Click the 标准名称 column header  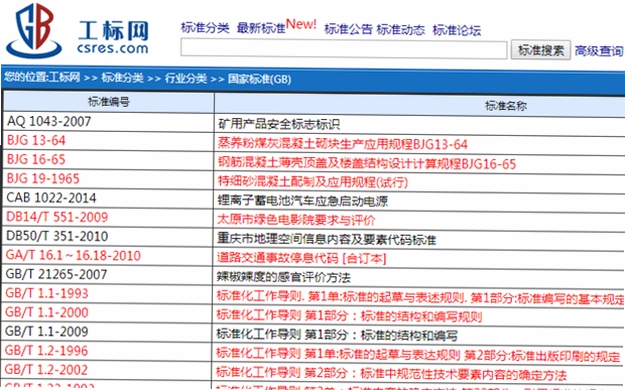point(505,106)
